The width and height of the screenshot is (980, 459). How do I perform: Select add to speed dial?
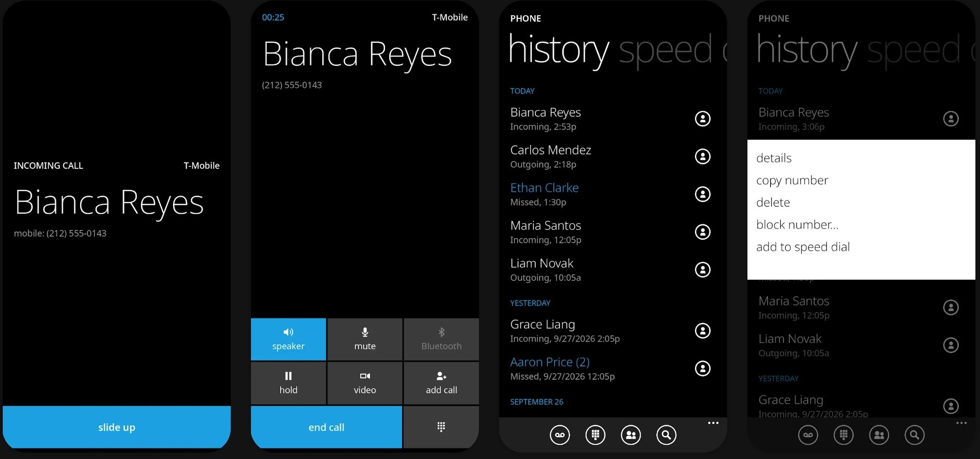[803, 247]
